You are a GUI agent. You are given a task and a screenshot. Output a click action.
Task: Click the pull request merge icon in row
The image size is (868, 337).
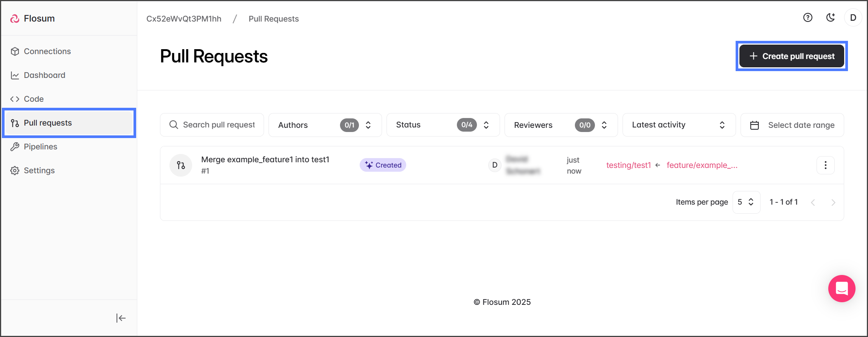click(181, 165)
